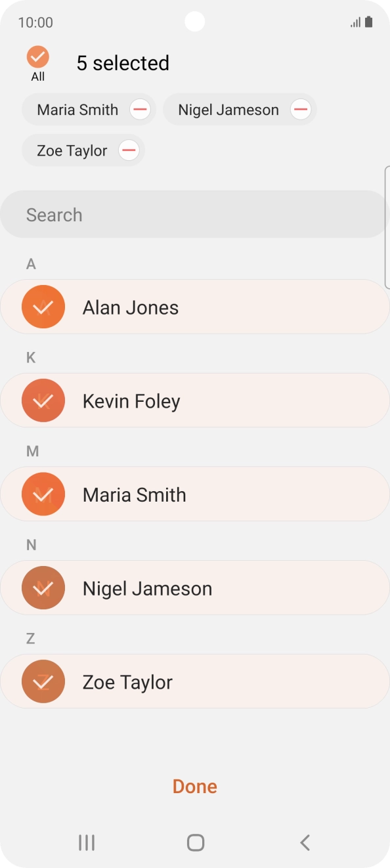This screenshot has width=390, height=868.
Task: Uncheck Alan Jones checkmark avatar
Action: [43, 307]
